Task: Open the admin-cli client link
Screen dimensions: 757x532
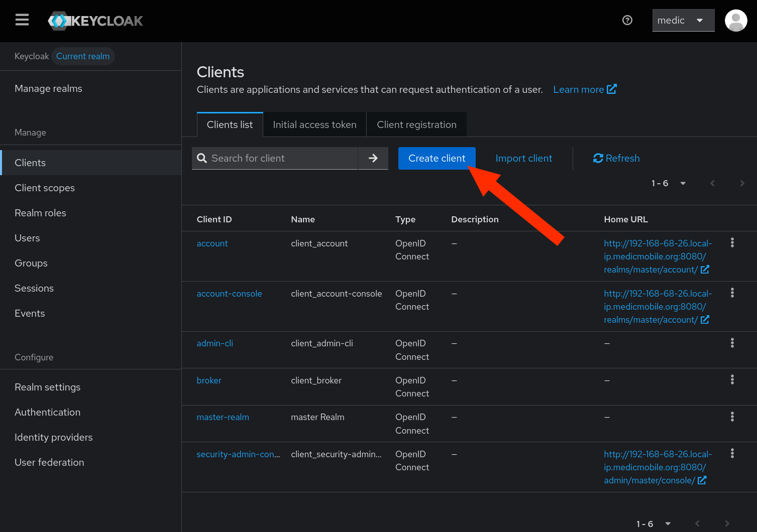Action: click(214, 343)
